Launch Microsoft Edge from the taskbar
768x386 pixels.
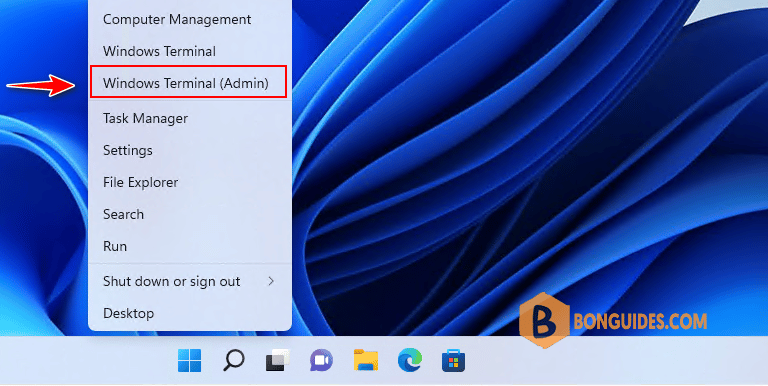(410, 361)
